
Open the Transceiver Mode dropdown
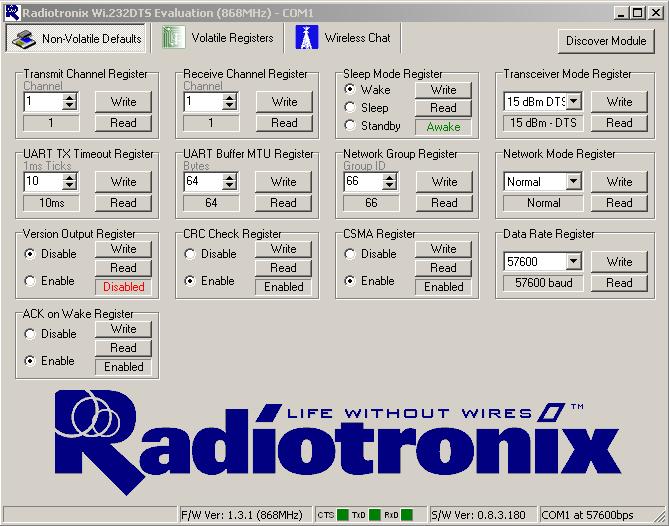point(574,102)
